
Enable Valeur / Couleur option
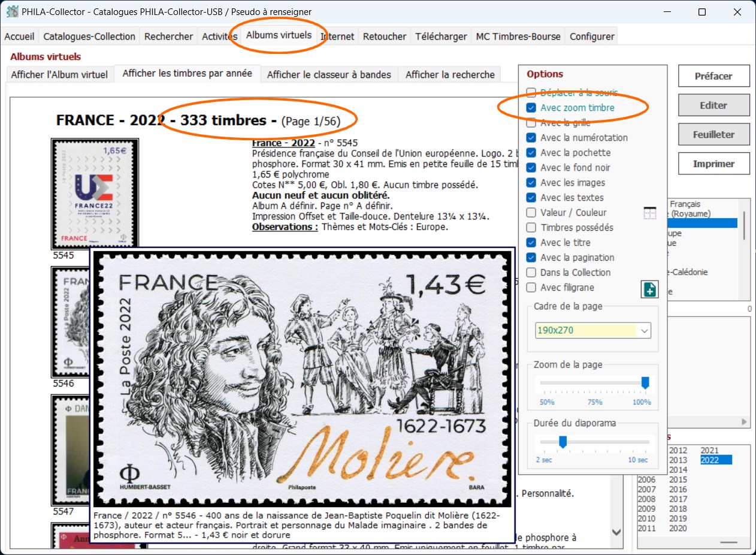point(531,213)
